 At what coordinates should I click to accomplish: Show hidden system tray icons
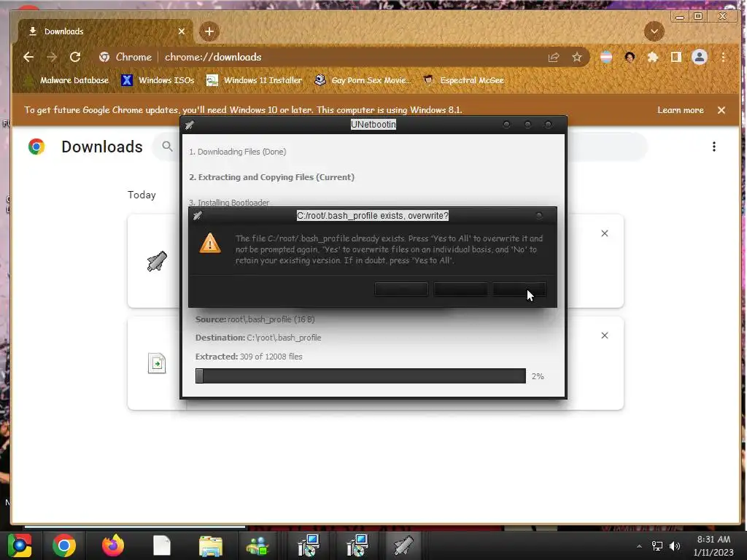(x=639, y=546)
